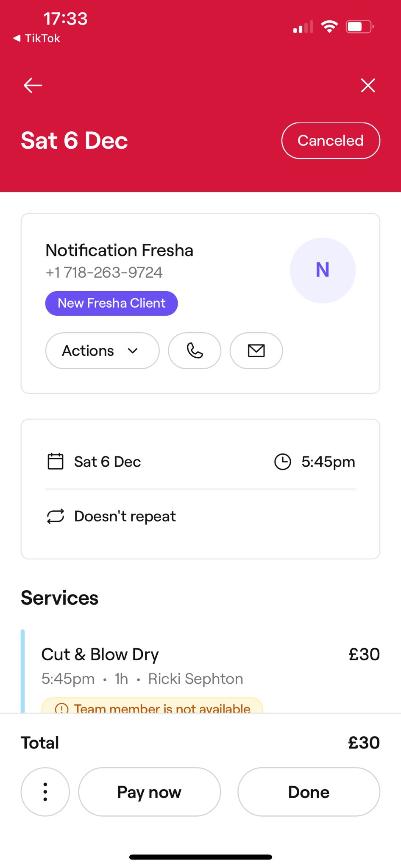The height and width of the screenshot is (868, 401).
Task: Return to TikTok via the status bar link
Action: (x=37, y=38)
